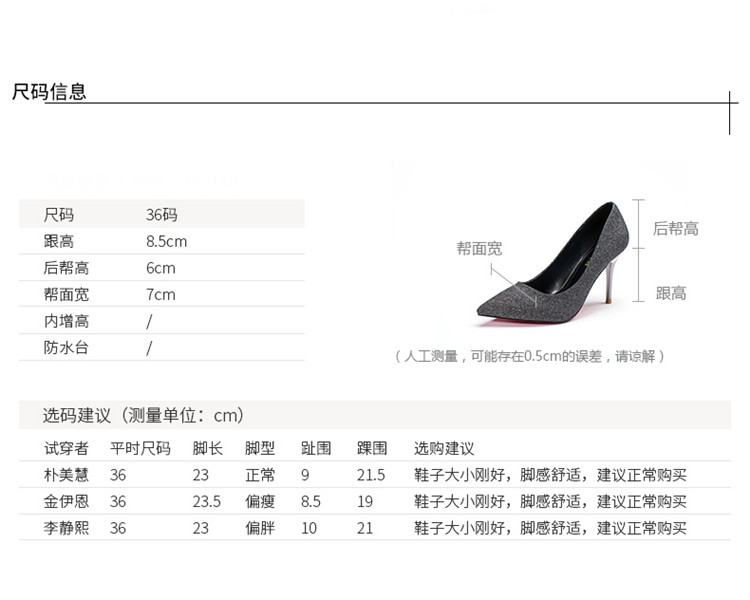Select the 8.5cm heel height value

pos(166,241)
